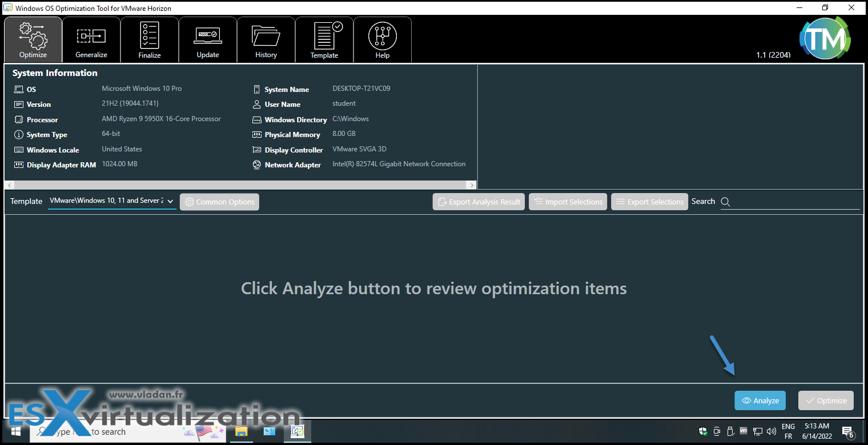Click the system info scrollbar right arrow

point(472,185)
